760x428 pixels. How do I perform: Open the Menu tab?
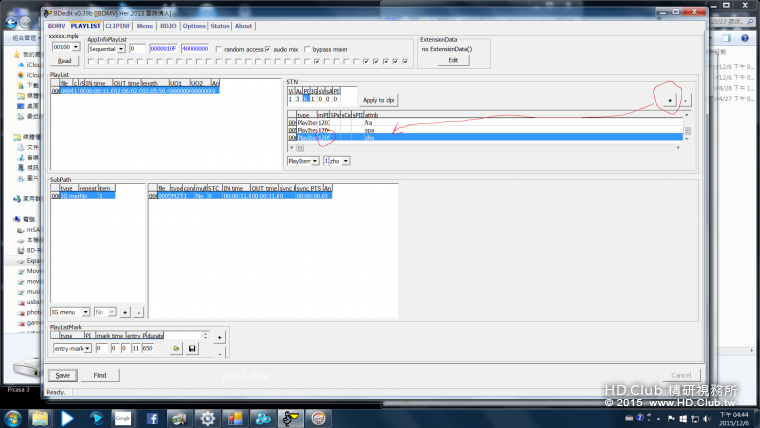(144, 26)
